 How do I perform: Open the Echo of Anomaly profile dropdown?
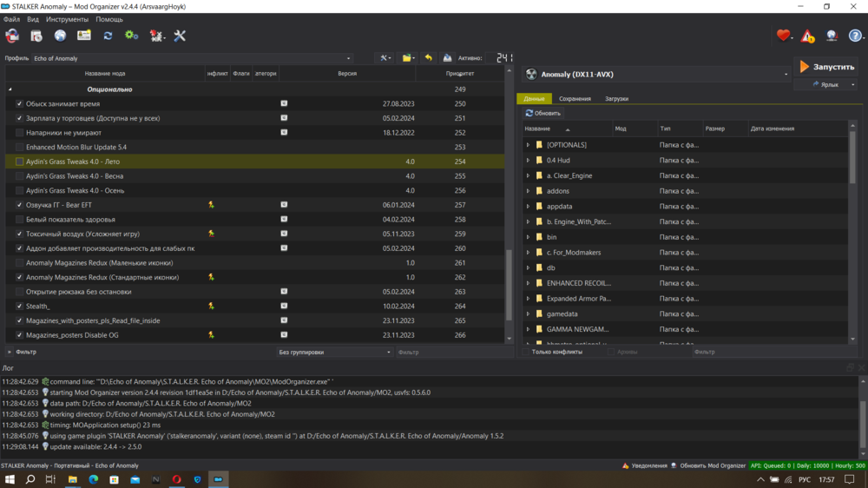tap(191, 58)
